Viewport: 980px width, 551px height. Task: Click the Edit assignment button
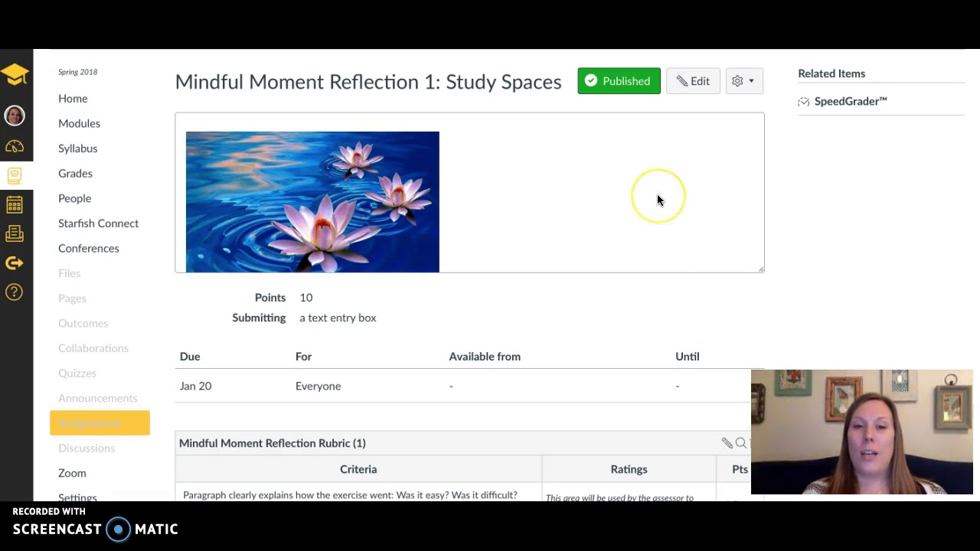[693, 81]
